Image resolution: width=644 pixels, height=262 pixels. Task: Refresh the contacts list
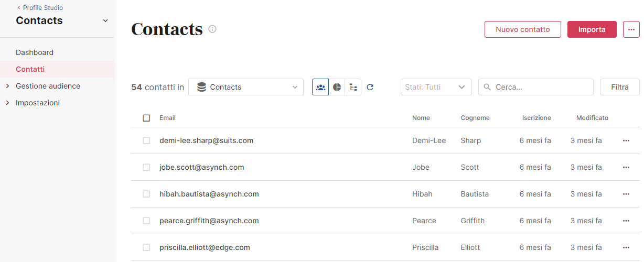(x=370, y=87)
